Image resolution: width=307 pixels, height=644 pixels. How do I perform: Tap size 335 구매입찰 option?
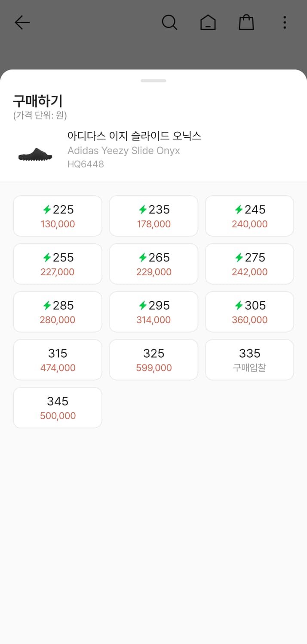click(249, 360)
